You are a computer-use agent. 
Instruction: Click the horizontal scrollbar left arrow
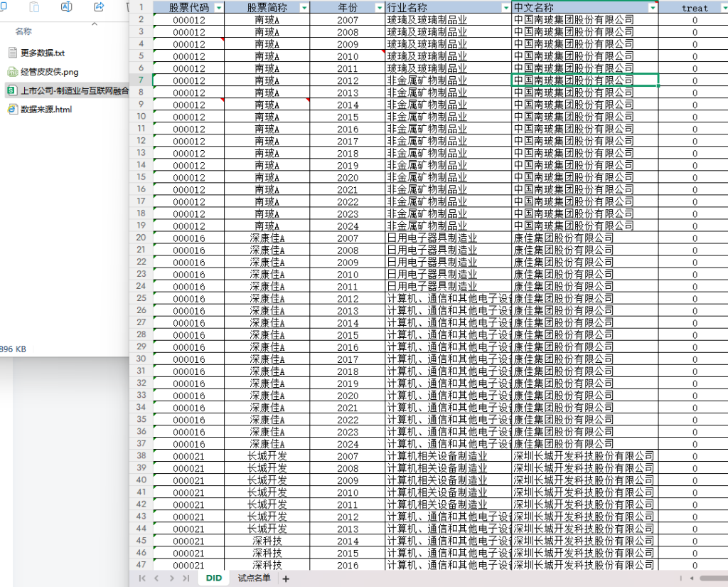692,578
